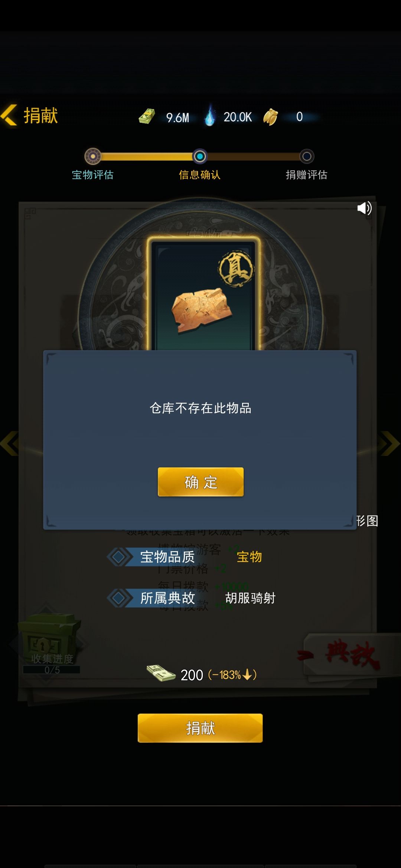Tap the golden beetle currency icon

point(271,117)
